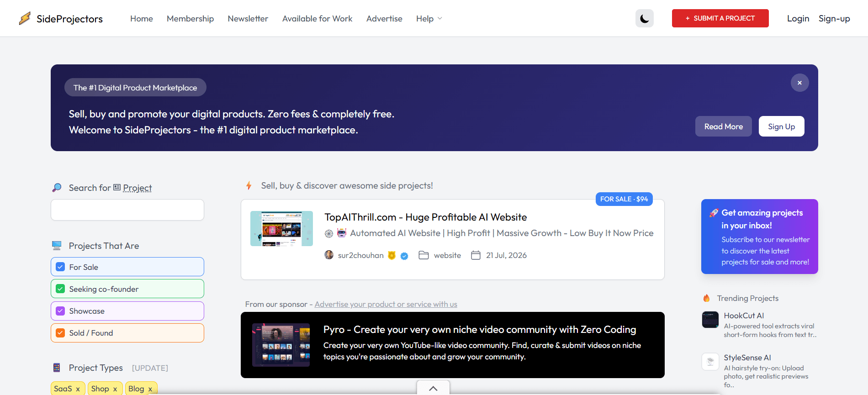Open the Newsletter page
868x395 pixels.
pos(248,19)
